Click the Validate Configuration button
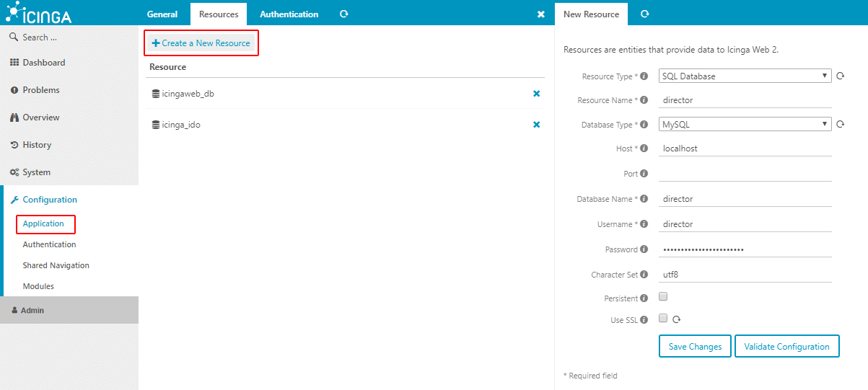This screenshot has width=868, height=390. (x=786, y=346)
